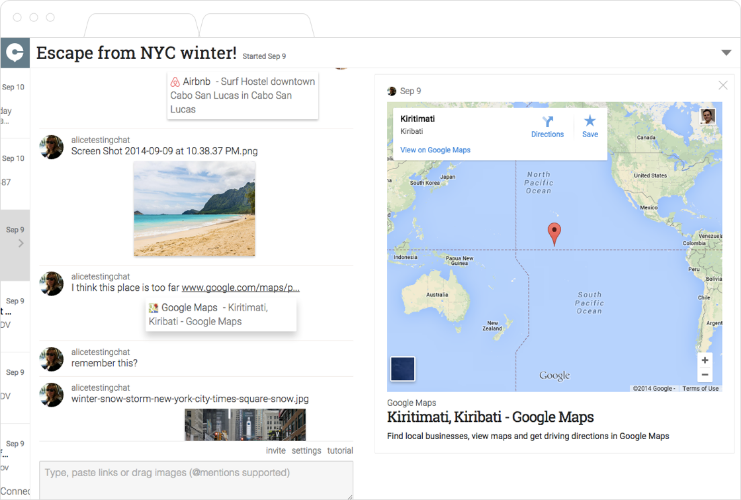Screen dimensions: 741x500
Task: Click avatar beside 'I think this place' message
Action: point(52,284)
